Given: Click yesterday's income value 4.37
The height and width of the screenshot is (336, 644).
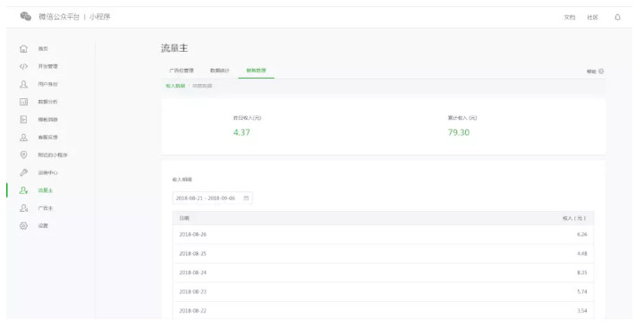Looking at the screenshot, I should click(x=241, y=132).
